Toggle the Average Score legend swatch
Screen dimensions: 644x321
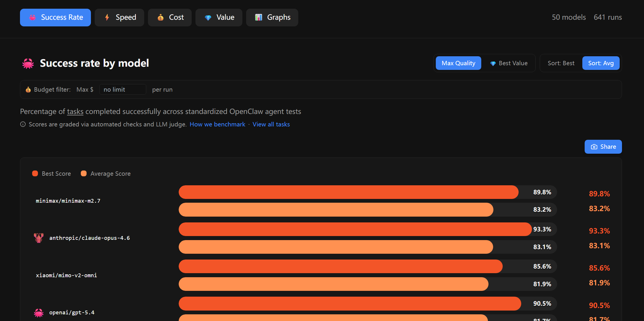pos(84,173)
